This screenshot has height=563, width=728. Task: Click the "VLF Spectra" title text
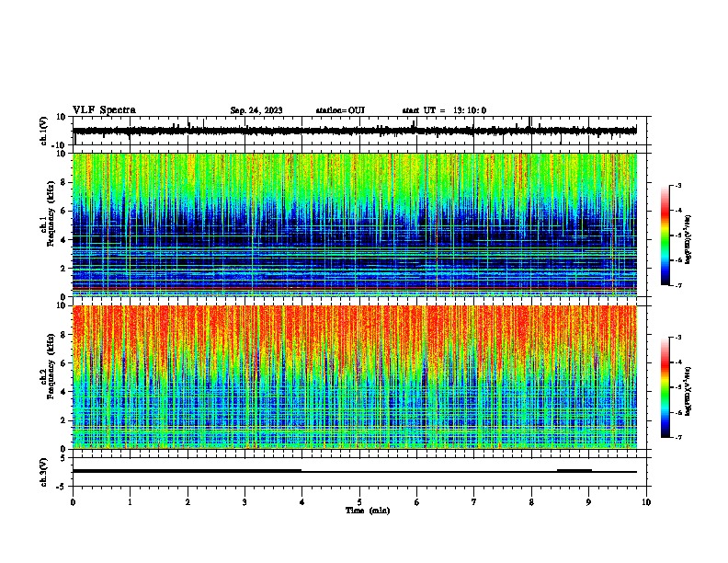point(104,110)
